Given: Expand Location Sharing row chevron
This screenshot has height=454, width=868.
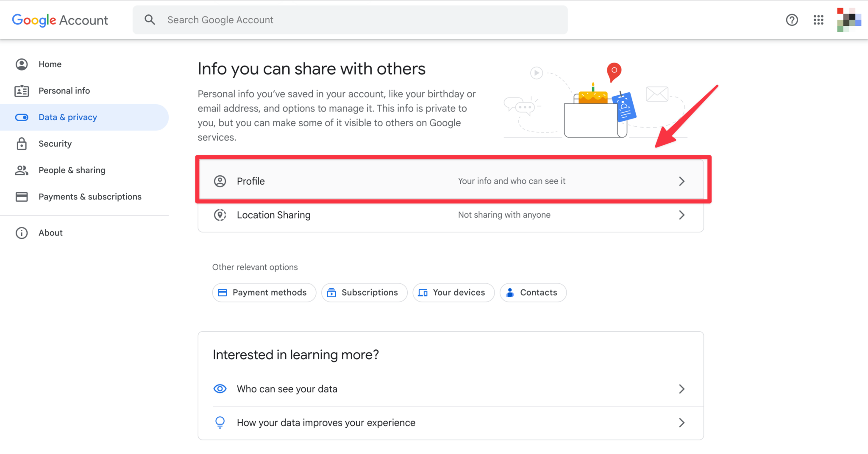Looking at the screenshot, I should (682, 215).
